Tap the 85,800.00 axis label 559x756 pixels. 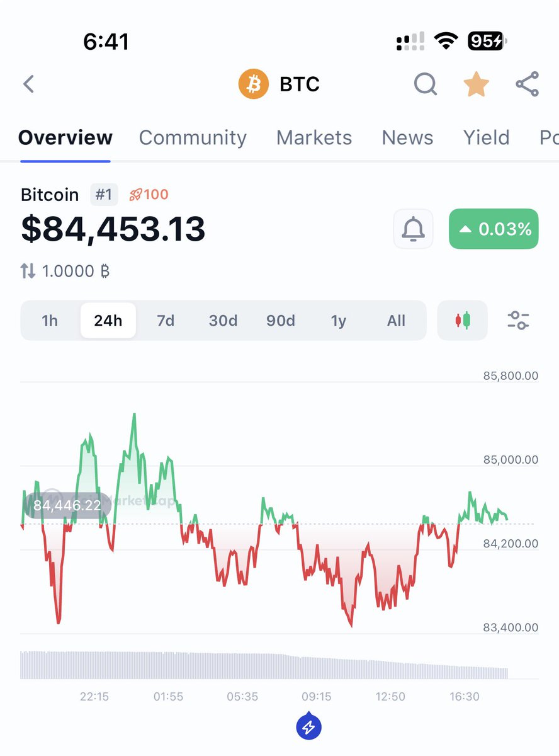(511, 376)
